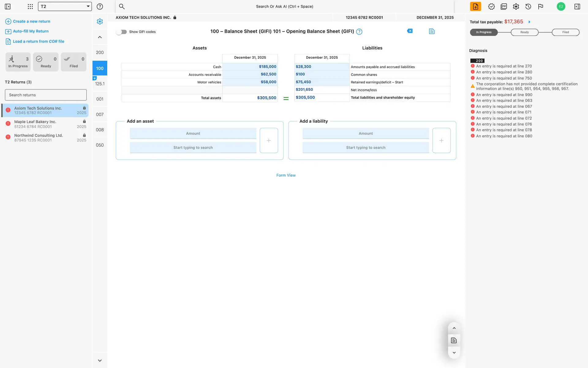The width and height of the screenshot is (588, 368).
Task: Click balance sheet title help icon
Action: pyautogui.click(x=359, y=32)
